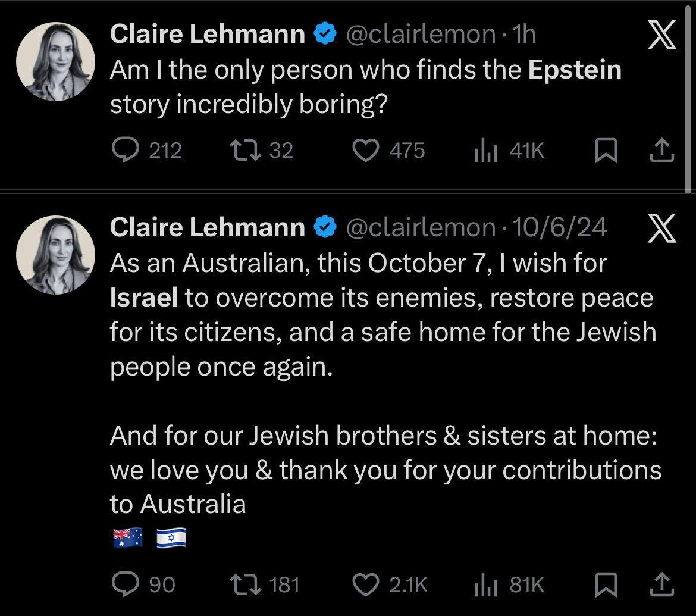Bookmark the October 7 tweet
The height and width of the screenshot is (616, 696).
605,585
